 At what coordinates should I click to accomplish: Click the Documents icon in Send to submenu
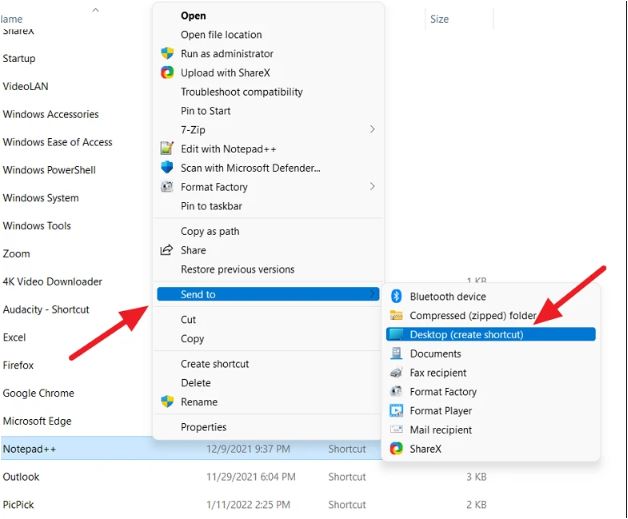[396, 353]
